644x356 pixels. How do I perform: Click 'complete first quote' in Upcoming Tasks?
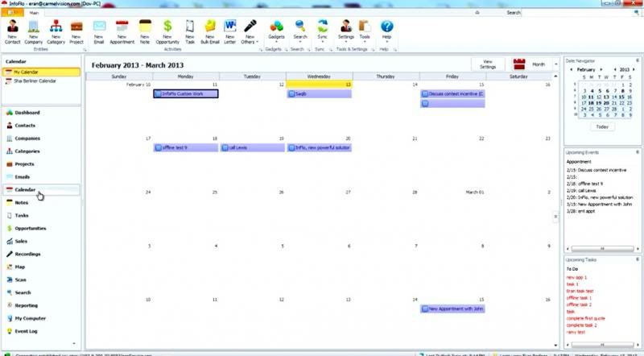click(x=586, y=318)
